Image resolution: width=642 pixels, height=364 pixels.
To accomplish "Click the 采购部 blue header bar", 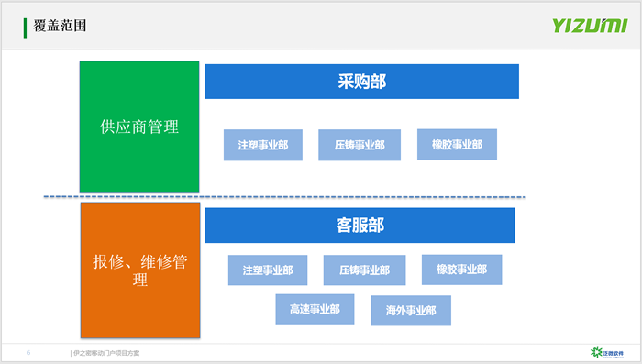I will pos(362,82).
